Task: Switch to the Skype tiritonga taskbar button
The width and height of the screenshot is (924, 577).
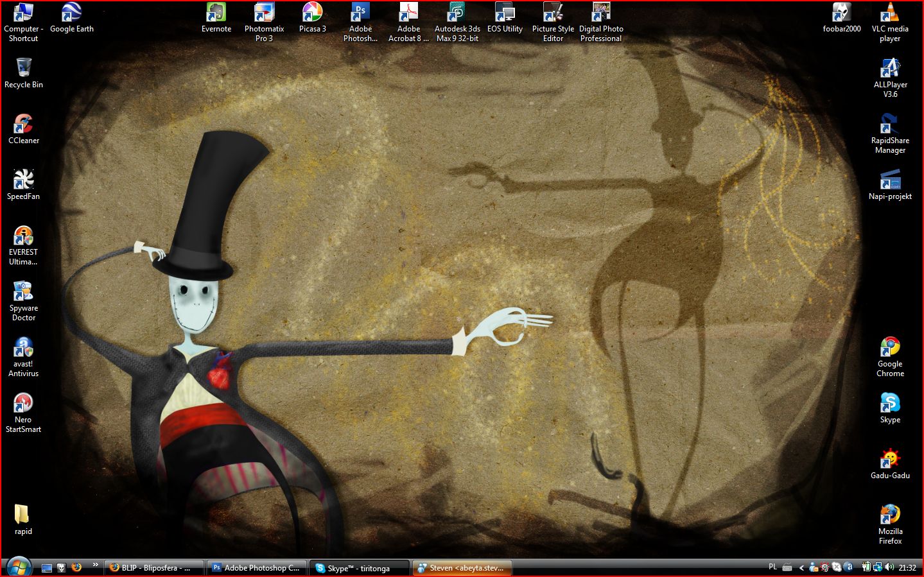Action: click(358, 568)
